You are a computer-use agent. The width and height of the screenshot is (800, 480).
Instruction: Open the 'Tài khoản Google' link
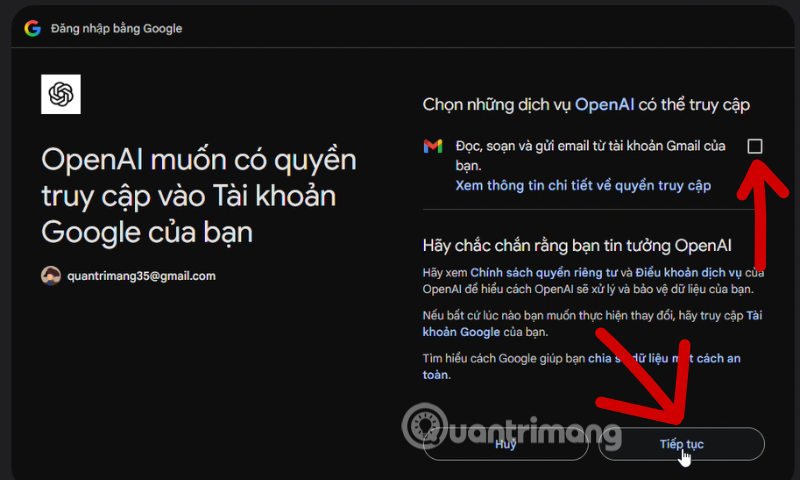click(x=592, y=323)
